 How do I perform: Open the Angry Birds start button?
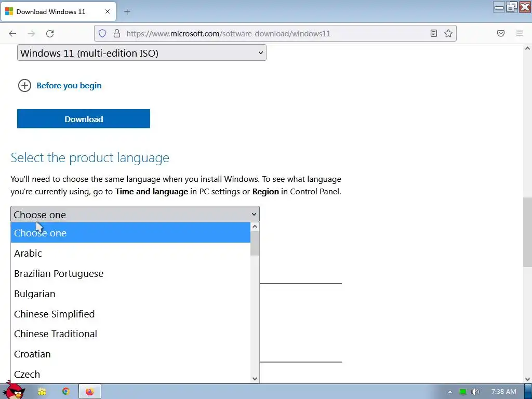pos(14,391)
